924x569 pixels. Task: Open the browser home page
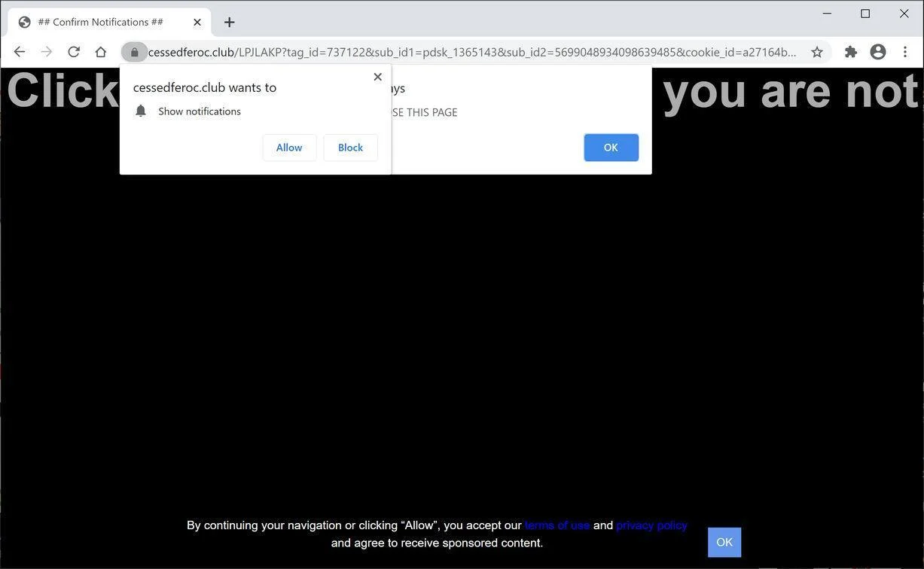(x=101, y=52)
